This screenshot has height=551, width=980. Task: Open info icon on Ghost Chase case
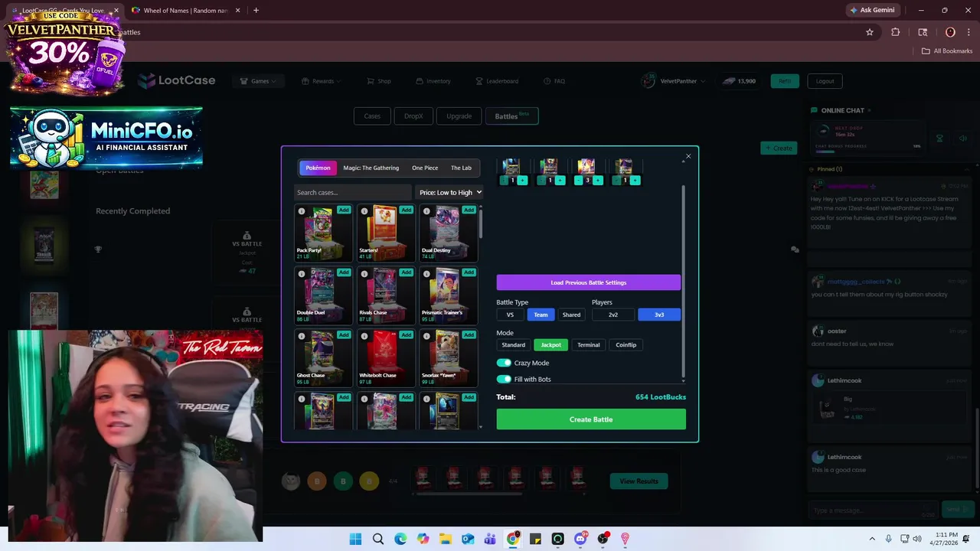click(302, 337)
